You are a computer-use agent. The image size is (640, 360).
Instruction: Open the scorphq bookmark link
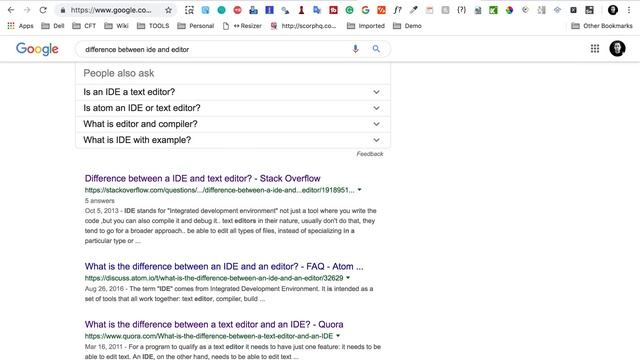[303, 26]
